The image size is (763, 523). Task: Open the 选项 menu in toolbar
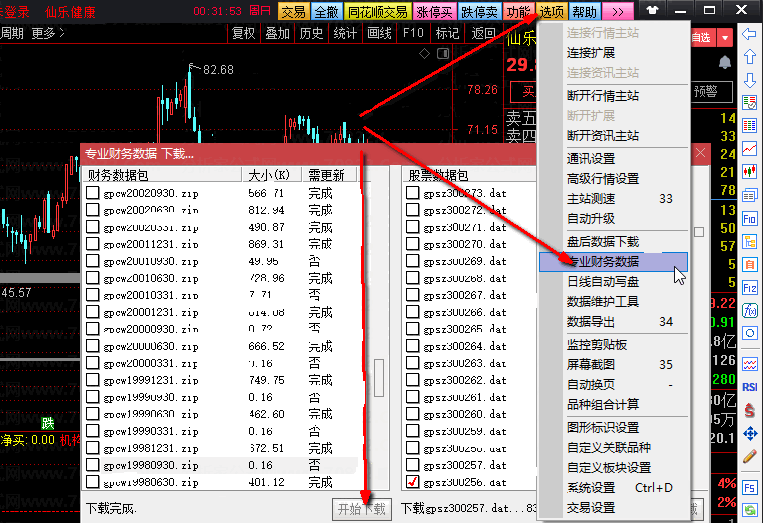click(551, 11)
